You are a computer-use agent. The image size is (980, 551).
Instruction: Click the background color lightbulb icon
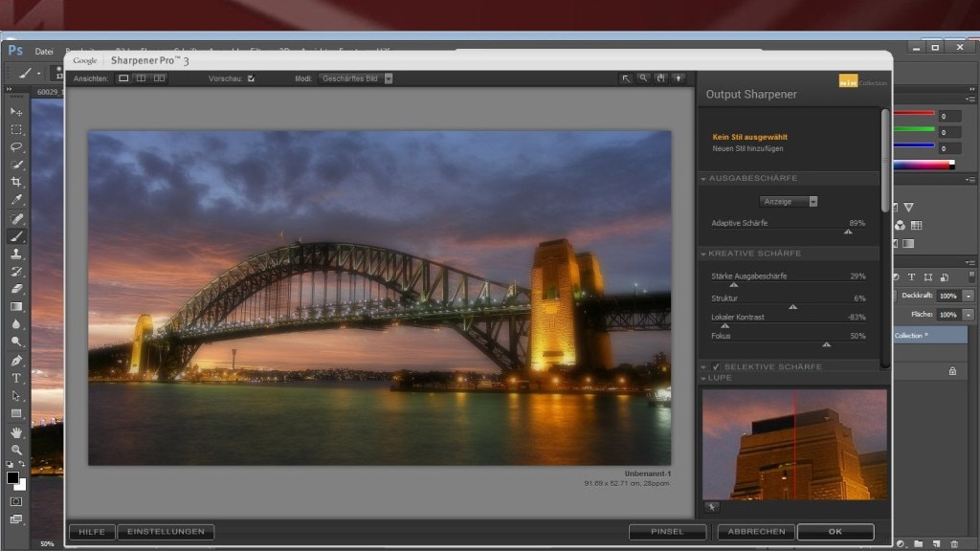(x=679, y=78)
